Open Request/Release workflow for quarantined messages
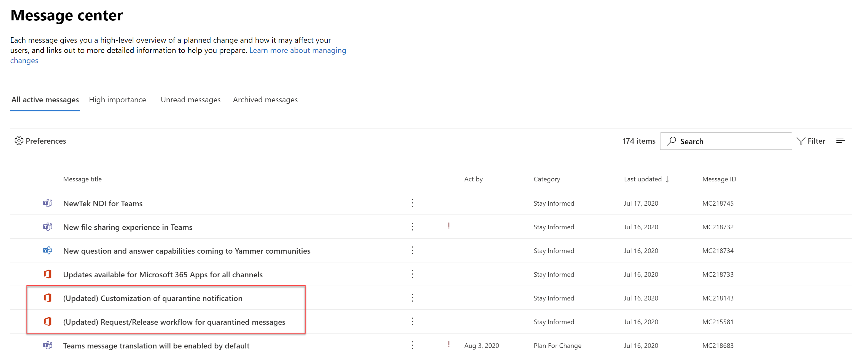Viewport: 868px width, 357px height. pyautogui.click(x=174, y=322)
